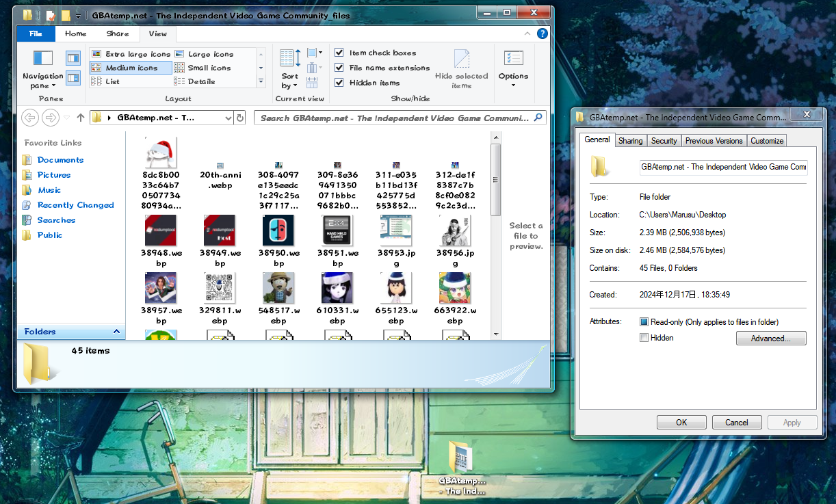The width and height of the screenshot is (836, 504).
Task: Check the Hidden attribute checkbox
Action: [644, 338]
